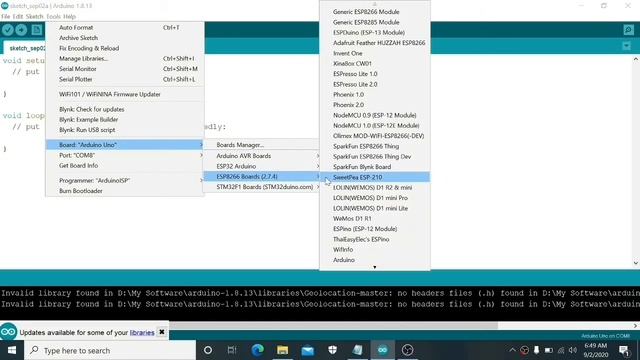The width and height of the screenshot is (640, 360).
Task: Select LOLIN(WEMOS) D1 R2 & mini board
Action: 375,188
